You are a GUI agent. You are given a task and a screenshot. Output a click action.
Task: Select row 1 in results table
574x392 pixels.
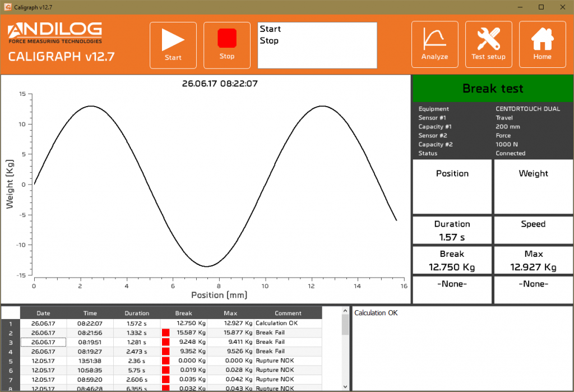click(x=10, y=324)
